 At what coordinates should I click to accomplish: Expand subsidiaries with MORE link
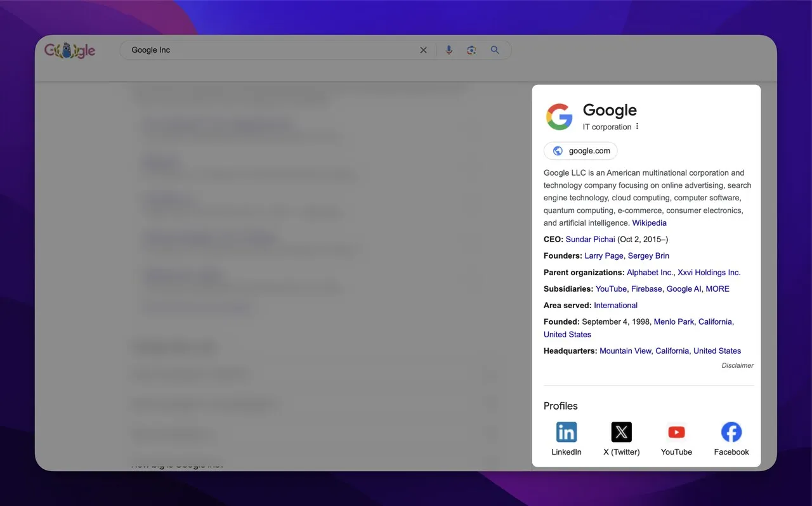pos(717,289)
